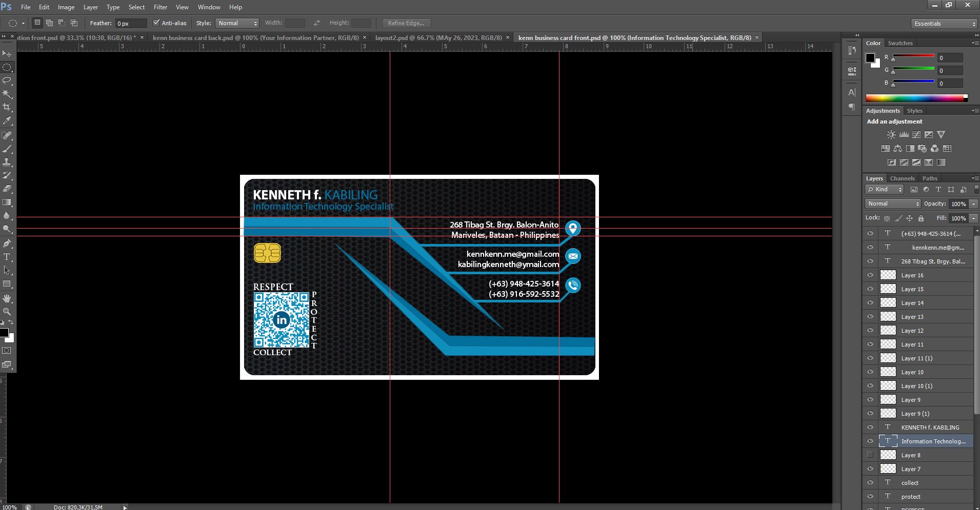This screenshot has width=980, height=510.
Task: Select the Crop tool
Action: pyautogui.click(x=7, y=107)
